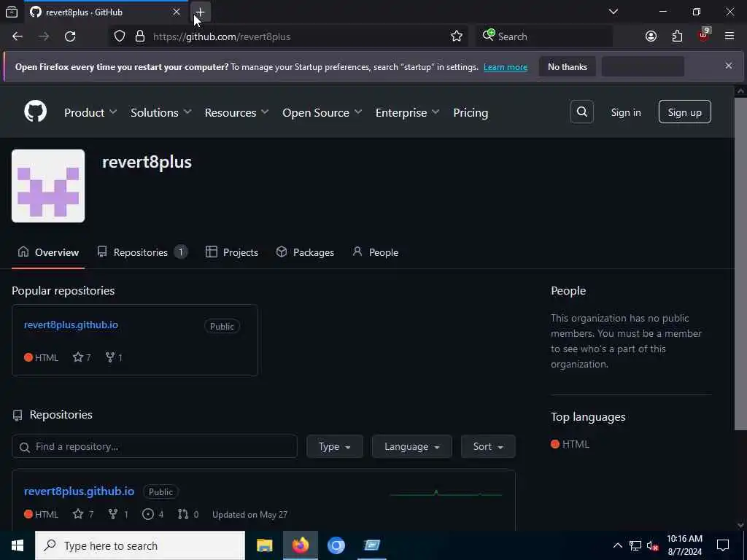Open the notification center icon
The image size is (747, 560).
click(x=723, y=545)
